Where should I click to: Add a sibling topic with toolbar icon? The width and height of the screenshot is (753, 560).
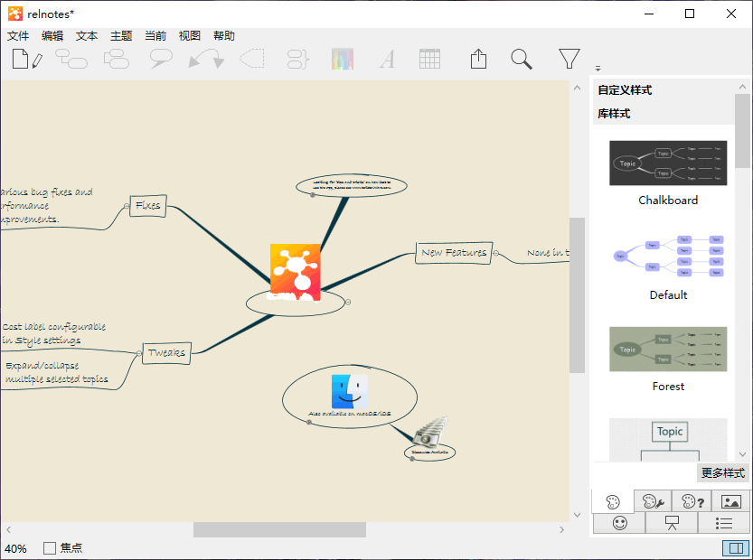click(x=117, y=59)
